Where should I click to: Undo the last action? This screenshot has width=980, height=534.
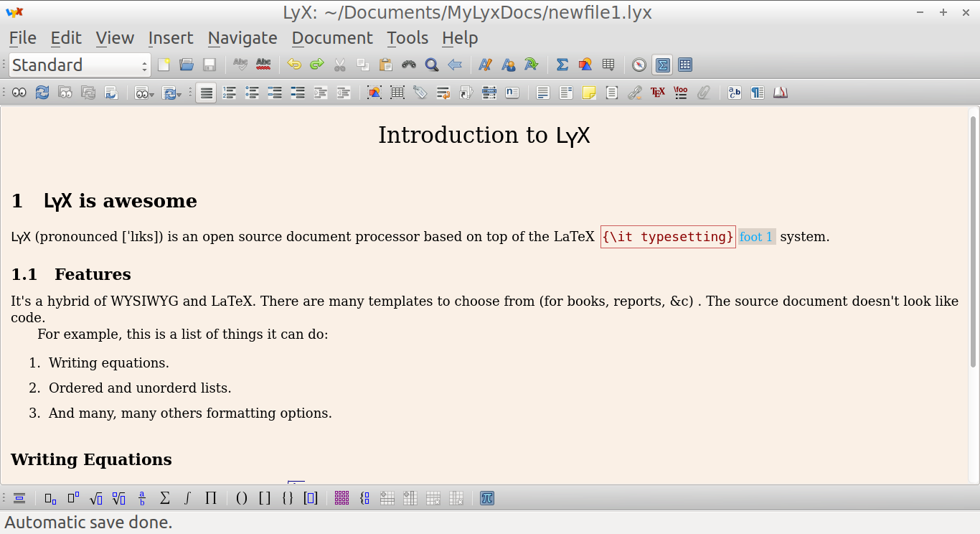294,65
